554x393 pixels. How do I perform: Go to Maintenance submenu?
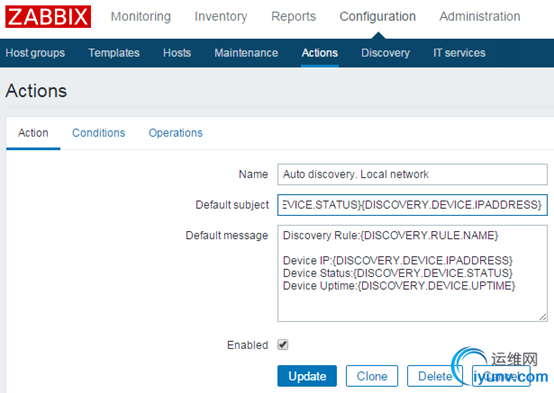click(x=246, y=53)
